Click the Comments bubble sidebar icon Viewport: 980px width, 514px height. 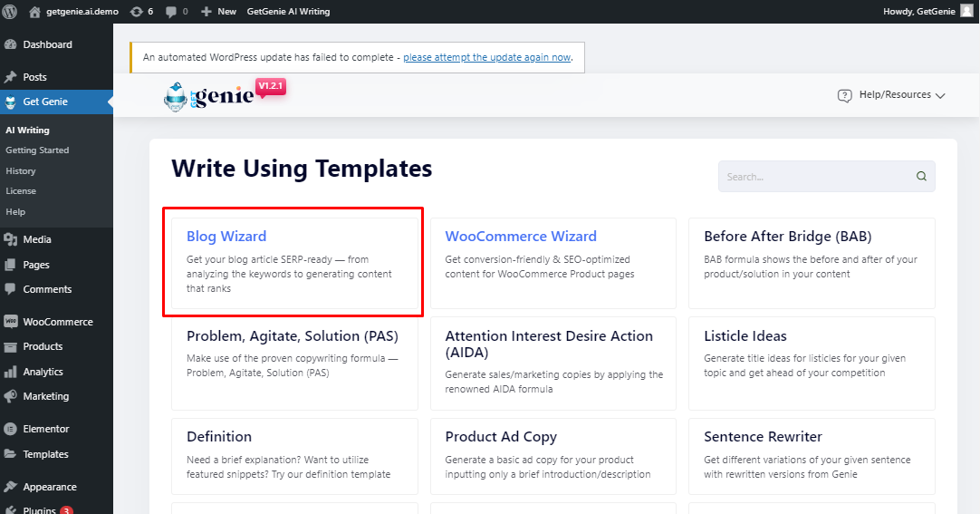coord(10,289)
